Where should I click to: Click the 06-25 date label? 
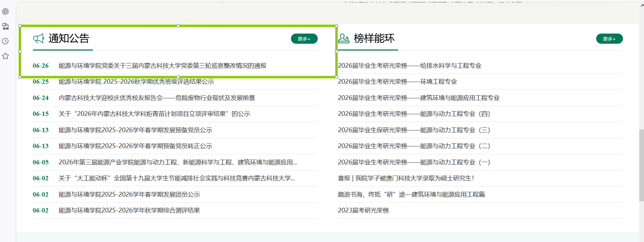click(x=41, y=82)
